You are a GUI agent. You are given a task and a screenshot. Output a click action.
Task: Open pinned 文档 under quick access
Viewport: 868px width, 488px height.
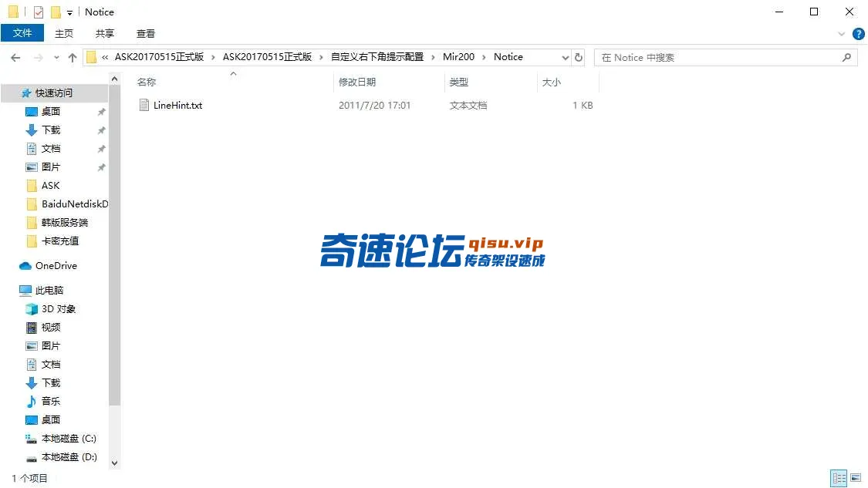tap(51, 149)
